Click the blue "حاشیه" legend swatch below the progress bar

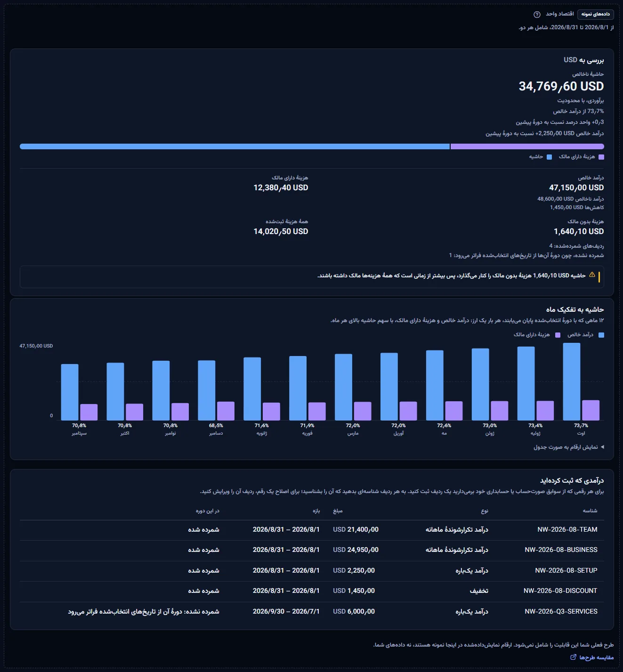tap(549, 157)
